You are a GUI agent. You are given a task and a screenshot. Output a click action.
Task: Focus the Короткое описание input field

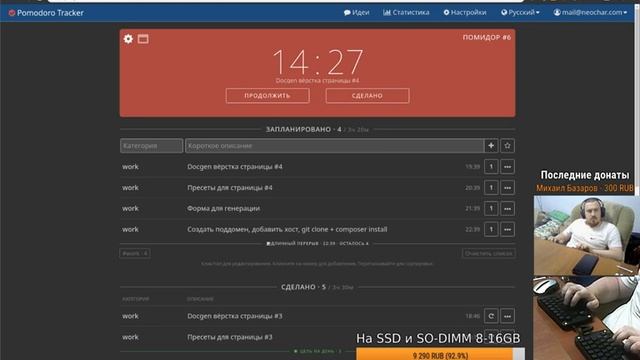pyautogui.click(x=335, y=146)
